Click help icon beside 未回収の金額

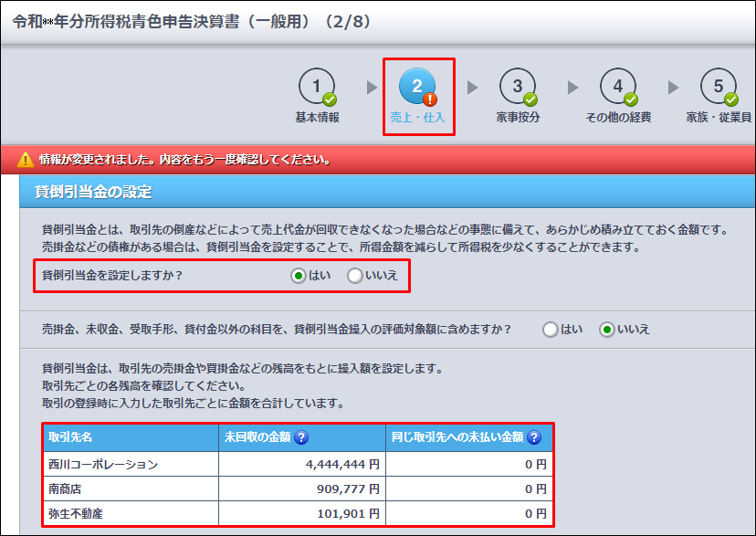click(x=301, y=437)
